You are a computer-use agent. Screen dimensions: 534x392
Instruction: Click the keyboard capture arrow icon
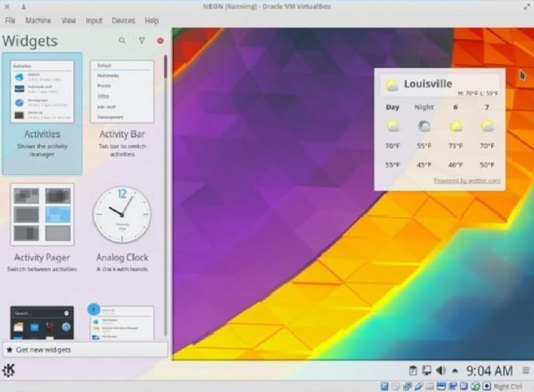pos(487,386)
